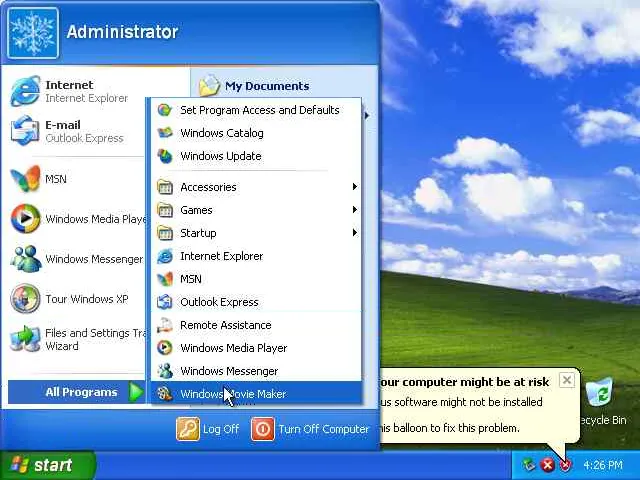
Task: Click the Games folder icon
Action: (164, 210)
